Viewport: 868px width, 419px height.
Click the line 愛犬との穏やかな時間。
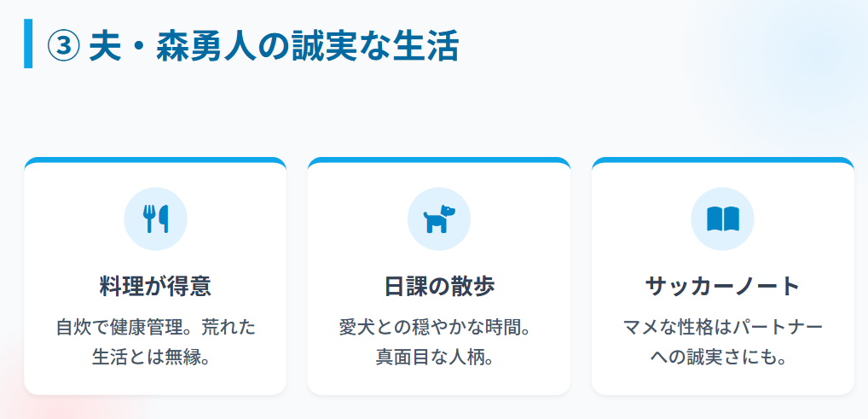pyautogui.click(x=439, y=327)
